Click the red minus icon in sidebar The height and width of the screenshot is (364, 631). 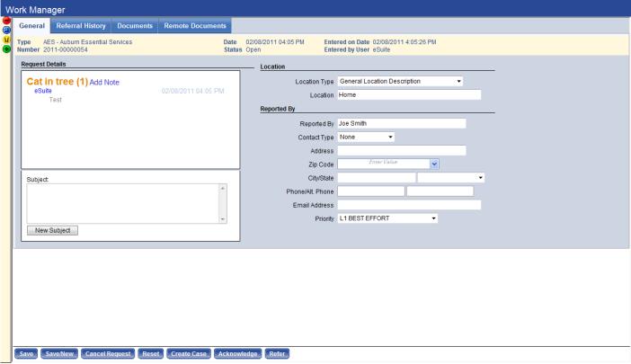point(6,21)
